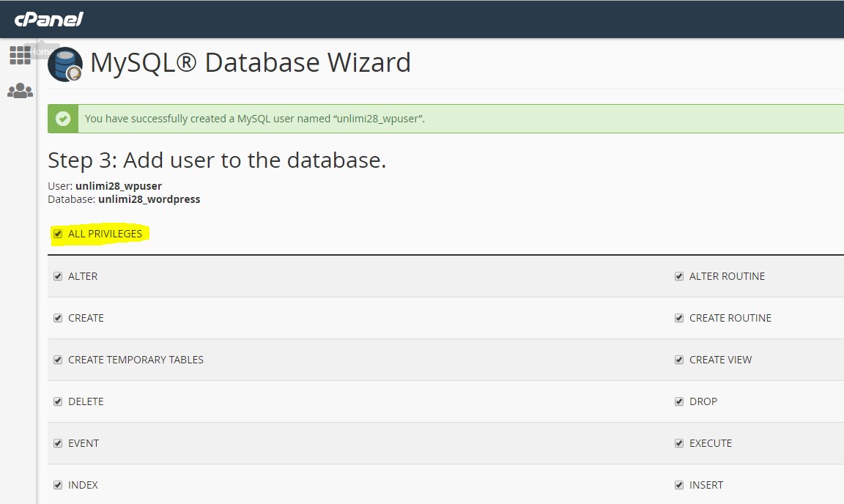Click the green success checkmark icon
Screen dimensions: 844x504
[62, 118]
